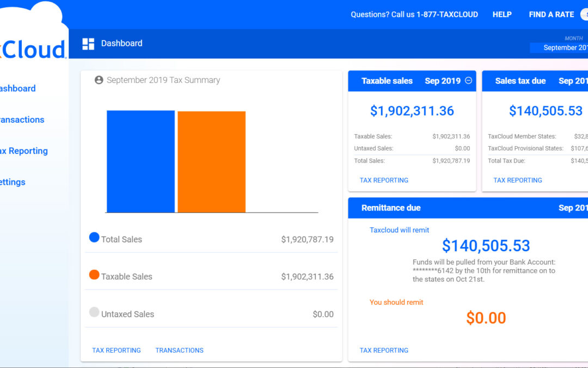Click Sep 2019 label in Taxable sales header
Screen dimensions: 588x368
coord(443,81)
